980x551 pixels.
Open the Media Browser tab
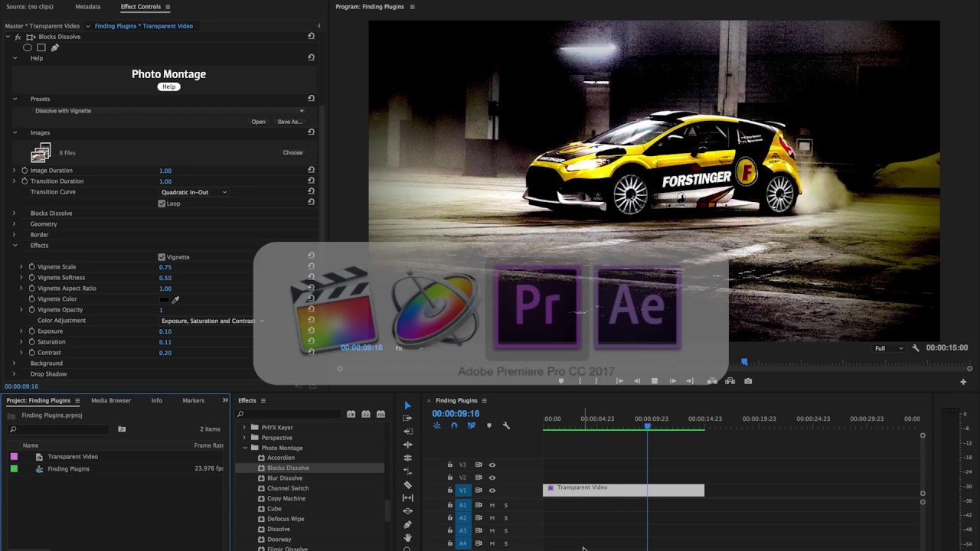tap(111, 400)
